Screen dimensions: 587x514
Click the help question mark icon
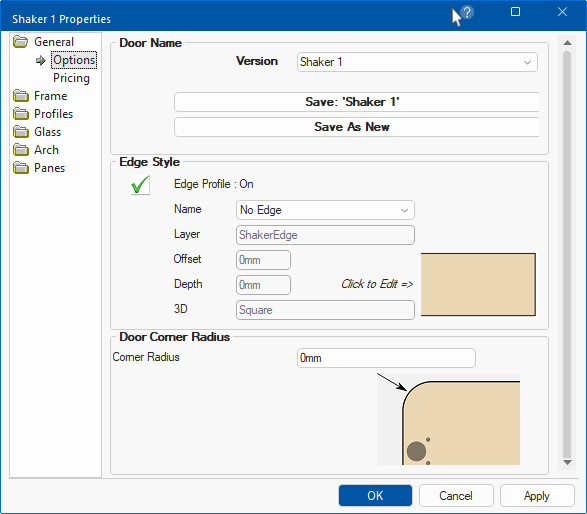[x=467, y=12]
